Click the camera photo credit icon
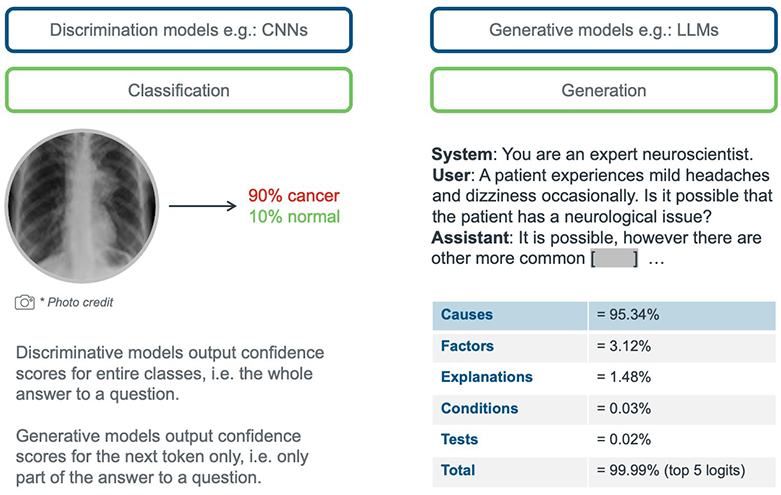781x495 pixels. point(24,302)
